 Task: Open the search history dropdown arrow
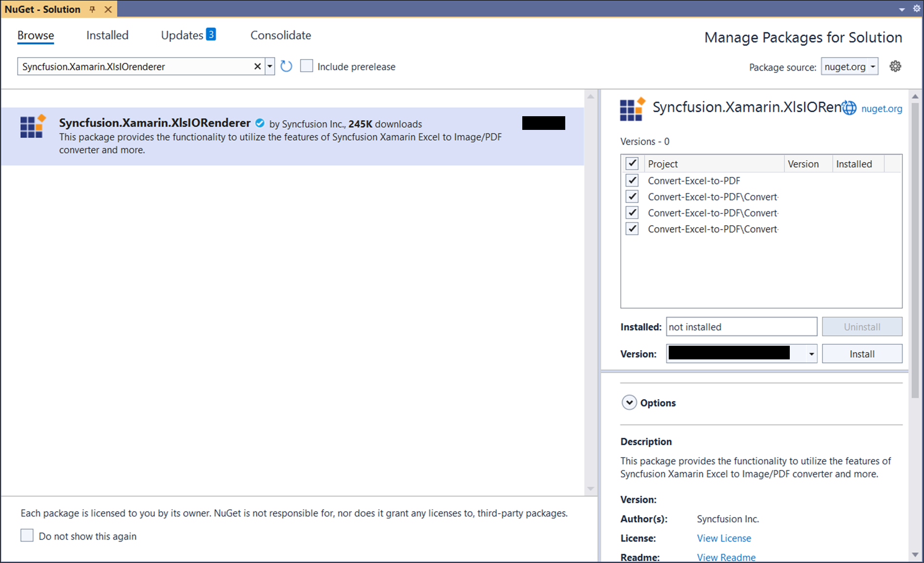coord(270,66)
